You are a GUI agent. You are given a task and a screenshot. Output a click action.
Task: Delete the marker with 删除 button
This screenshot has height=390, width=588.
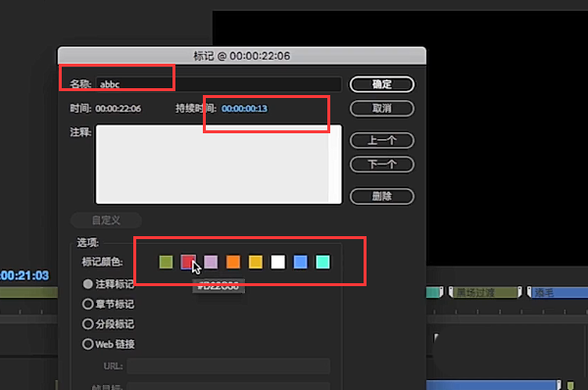382,196
